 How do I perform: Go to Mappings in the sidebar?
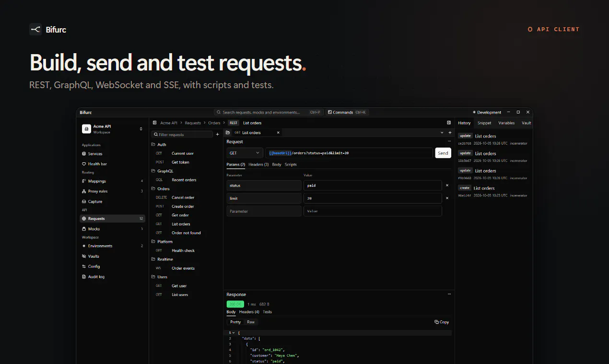(113, 181)
